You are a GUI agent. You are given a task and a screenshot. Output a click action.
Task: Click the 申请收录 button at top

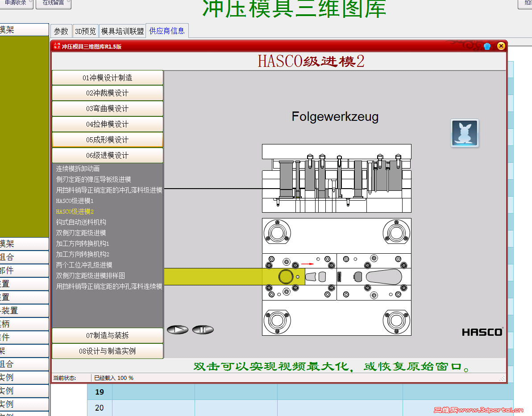point(16,3)
